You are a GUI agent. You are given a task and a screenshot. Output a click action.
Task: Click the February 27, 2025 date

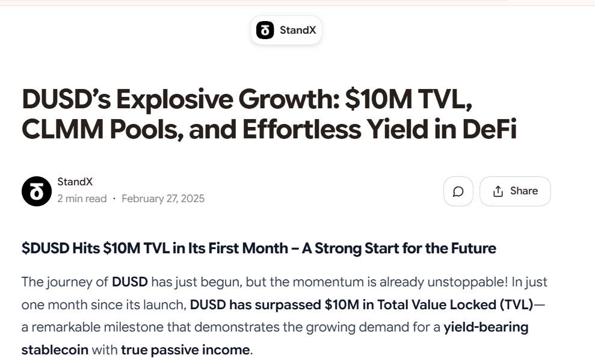point(163,199)
